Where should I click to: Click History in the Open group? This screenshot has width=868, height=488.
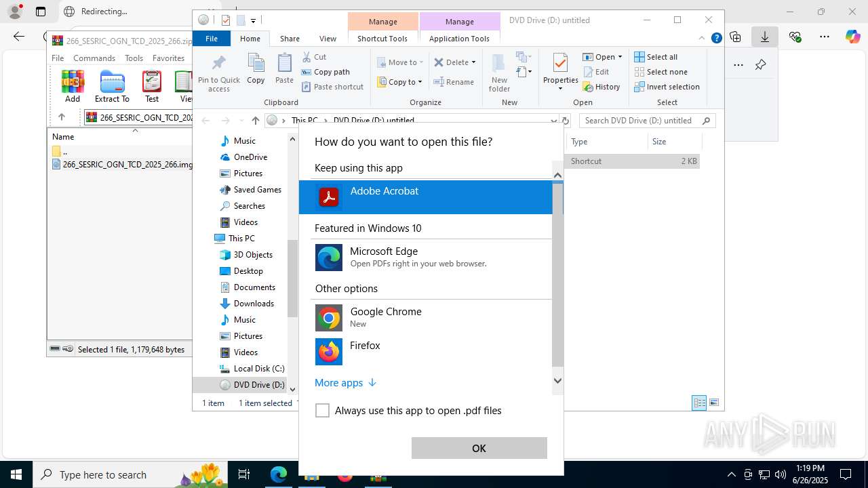tap(601, 87)
